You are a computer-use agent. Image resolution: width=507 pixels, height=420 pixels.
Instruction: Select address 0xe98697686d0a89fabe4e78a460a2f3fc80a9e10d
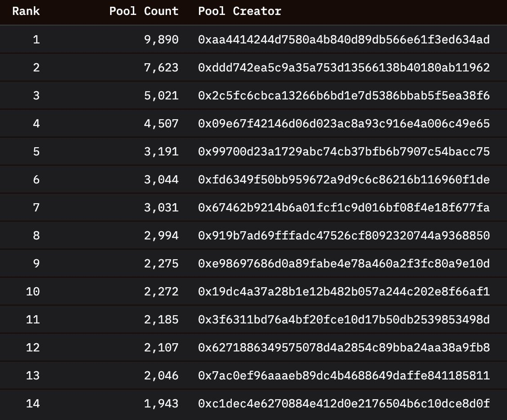(344, 264)
